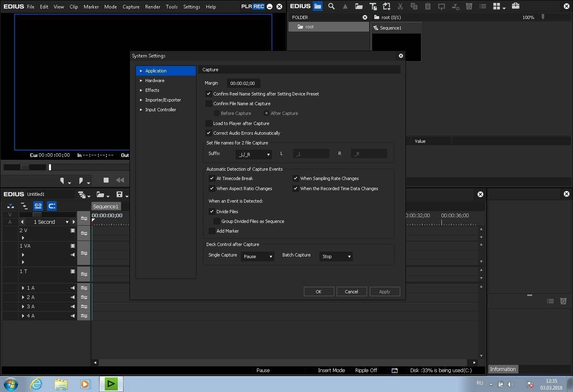
Task: Mute audio on the 3 A track
Action: point(73,307)
